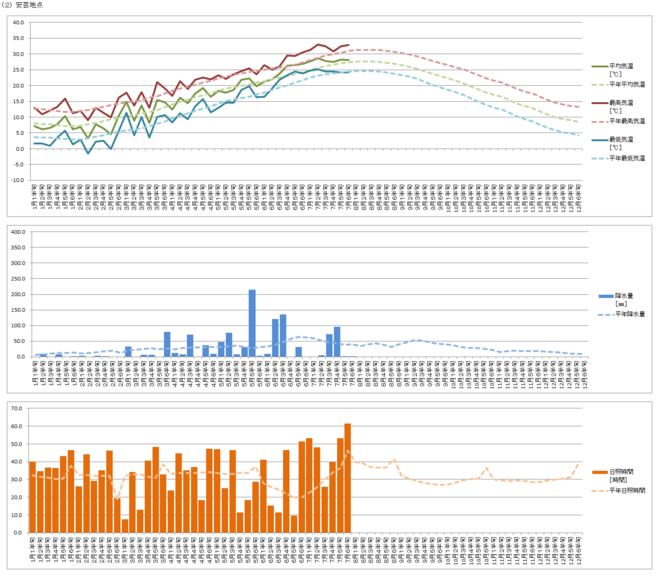
Task: Select the '平年降水量' legend label
Action: coord(630,314)
